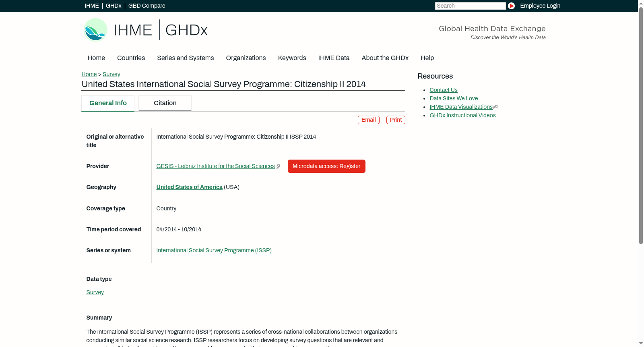Click Survey breadcrumb link
644x347 pixels.
pyautogui.click(x=111, y=74)
